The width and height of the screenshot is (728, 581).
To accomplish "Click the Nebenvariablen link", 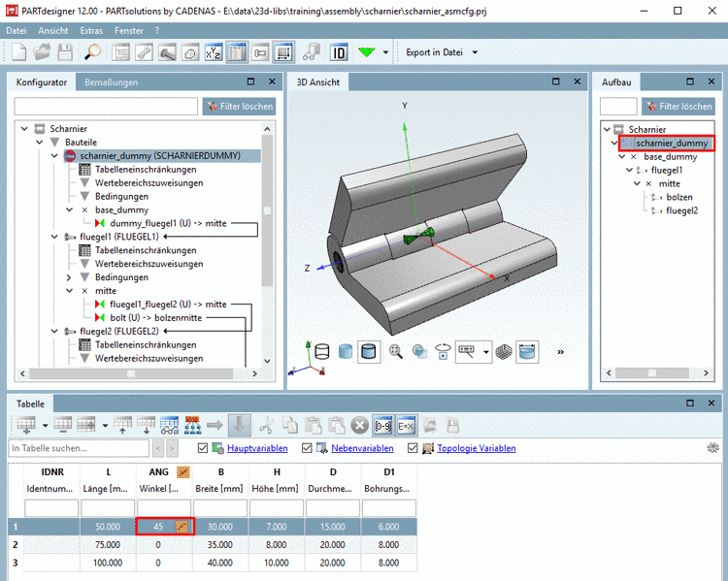I will (x=362, y=448).
